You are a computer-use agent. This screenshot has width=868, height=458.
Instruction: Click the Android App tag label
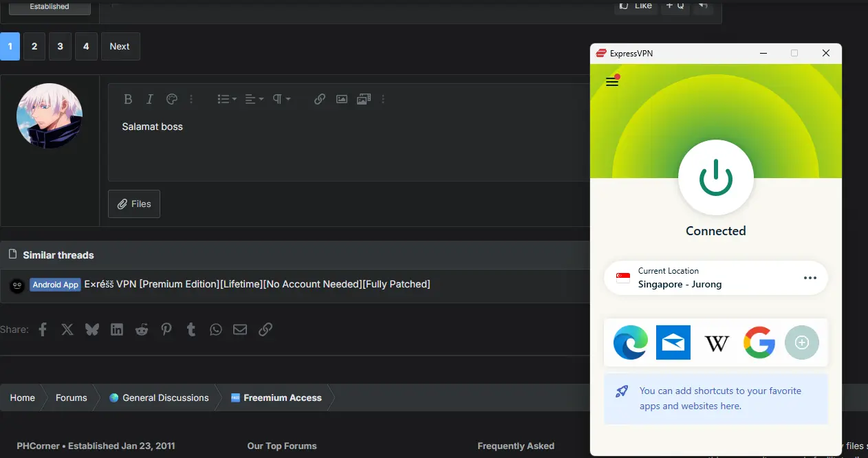coord(56,285)
